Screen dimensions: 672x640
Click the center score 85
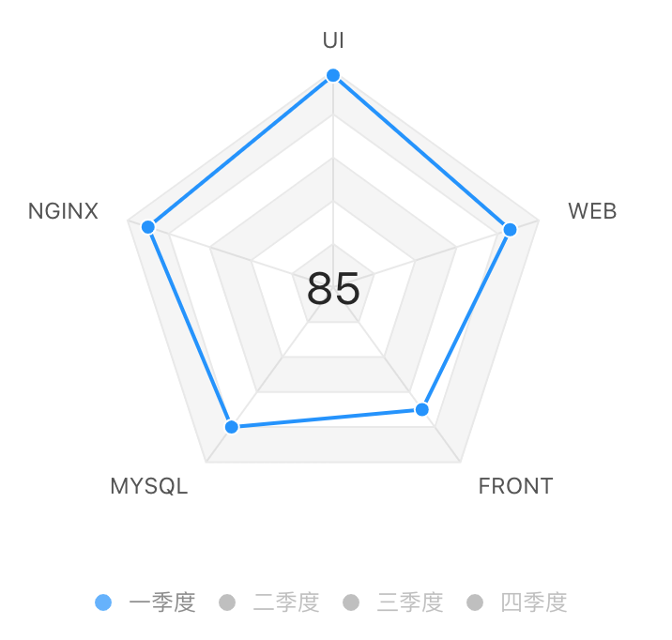pyautogui.click(x=333, y=289)
